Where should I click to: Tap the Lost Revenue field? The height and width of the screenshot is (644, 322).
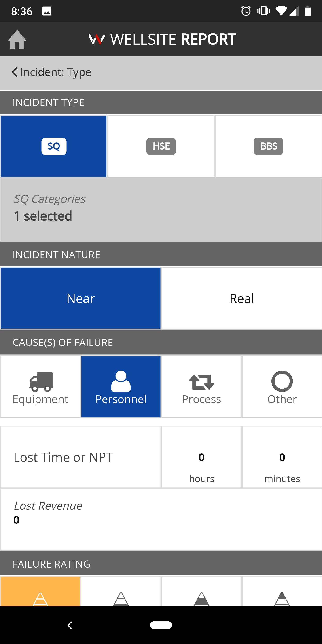coord(161,519)
